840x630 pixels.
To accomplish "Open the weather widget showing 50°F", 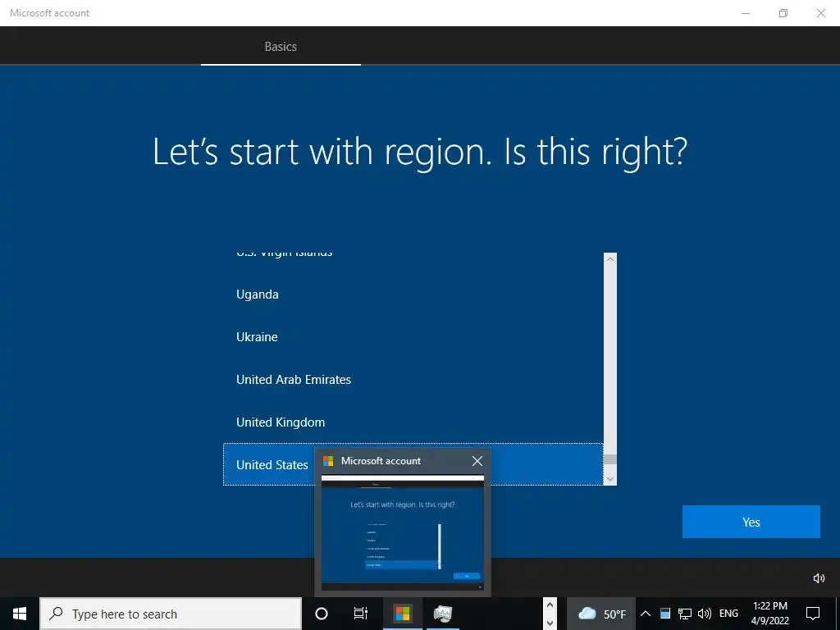I will (601, 614).
